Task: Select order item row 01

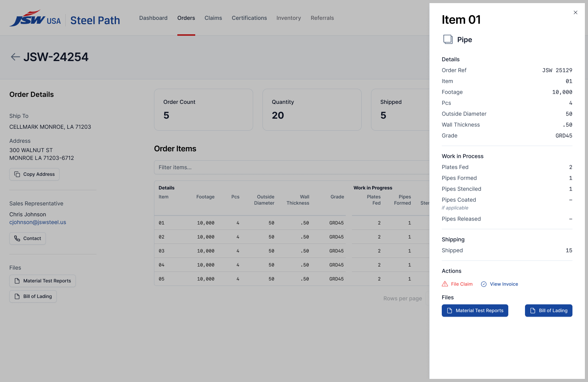Action: (x=292, y=223)
